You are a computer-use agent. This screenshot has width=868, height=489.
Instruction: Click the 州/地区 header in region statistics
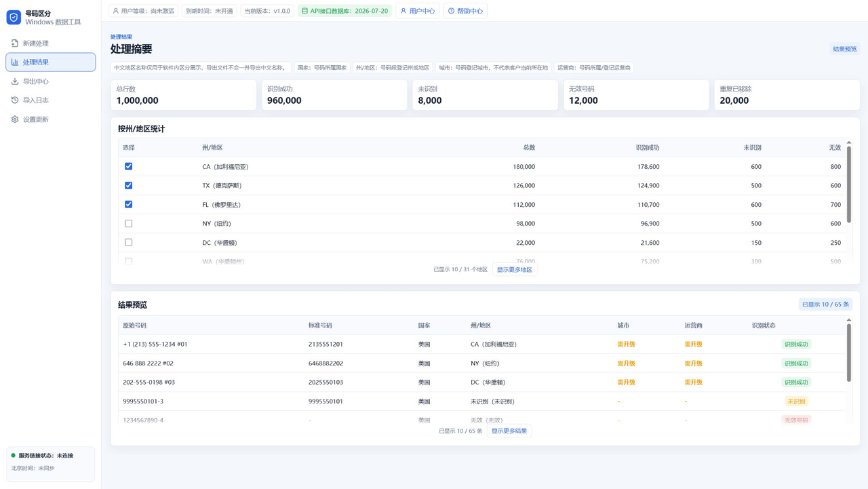(x=212, y=148)
